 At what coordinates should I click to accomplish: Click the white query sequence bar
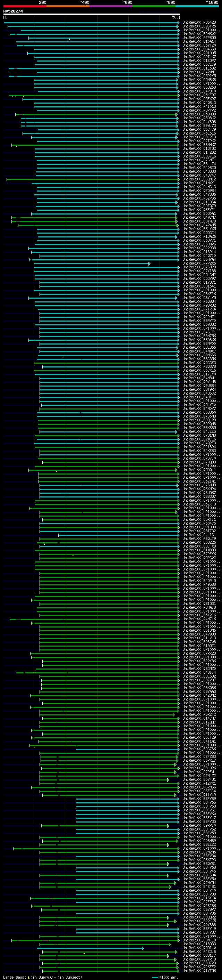coord(92,15)
